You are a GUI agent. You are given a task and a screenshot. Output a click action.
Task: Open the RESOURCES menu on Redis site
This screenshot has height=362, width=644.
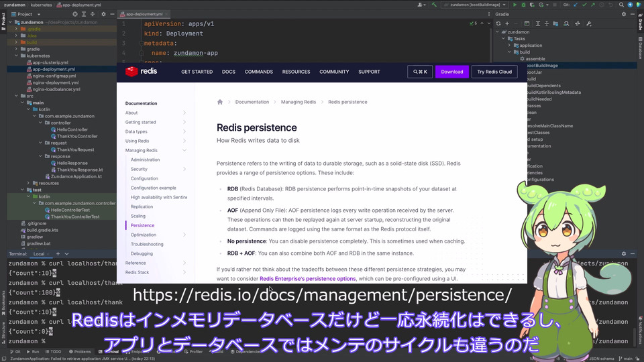296,72
